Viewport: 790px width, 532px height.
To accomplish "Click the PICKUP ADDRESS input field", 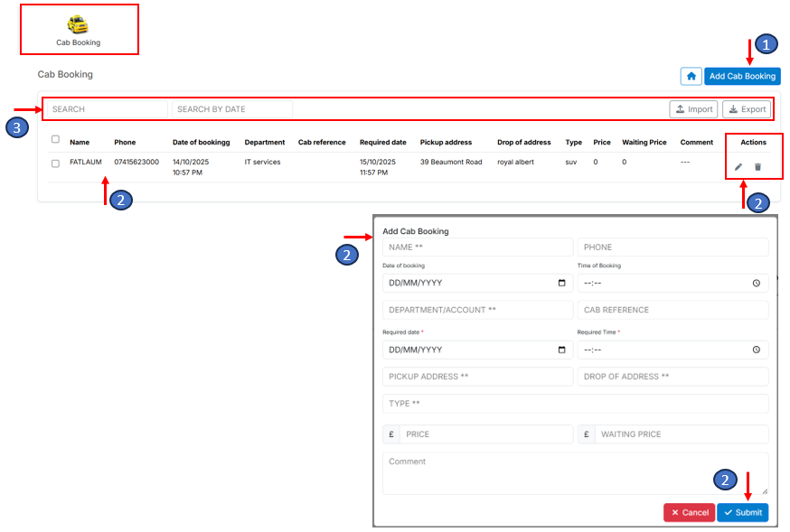I will [x=477, y=377].
